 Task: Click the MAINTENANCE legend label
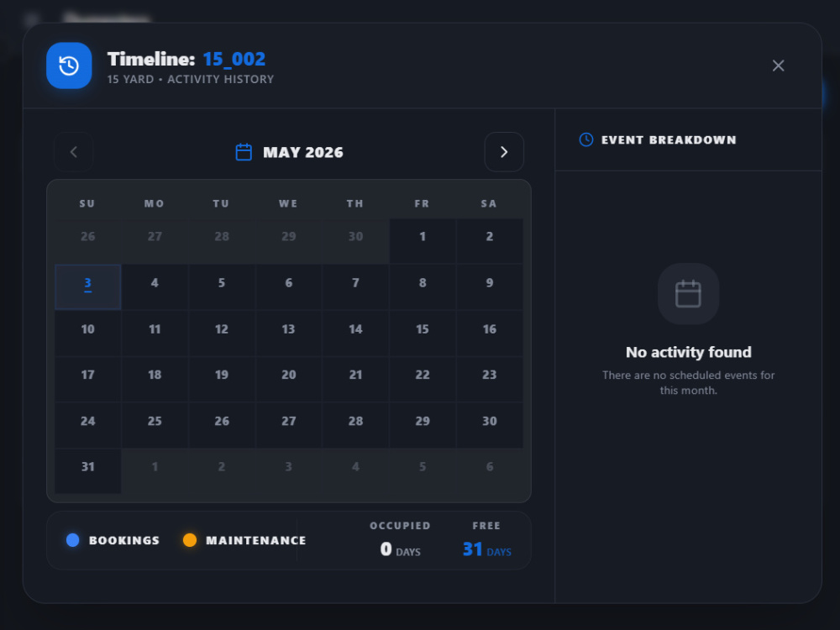click(256, 540)
